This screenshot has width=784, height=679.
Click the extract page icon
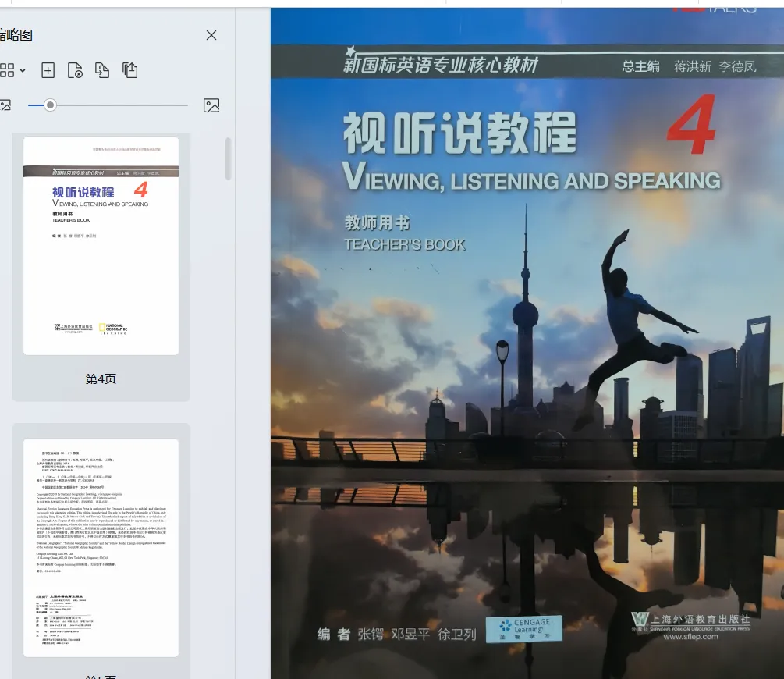pyautogui.click(x=130, y=70)
